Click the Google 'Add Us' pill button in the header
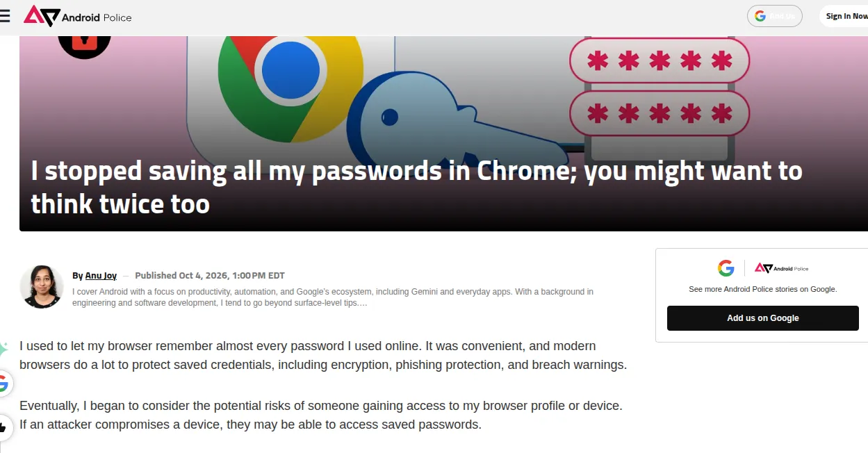 [775, 16]
